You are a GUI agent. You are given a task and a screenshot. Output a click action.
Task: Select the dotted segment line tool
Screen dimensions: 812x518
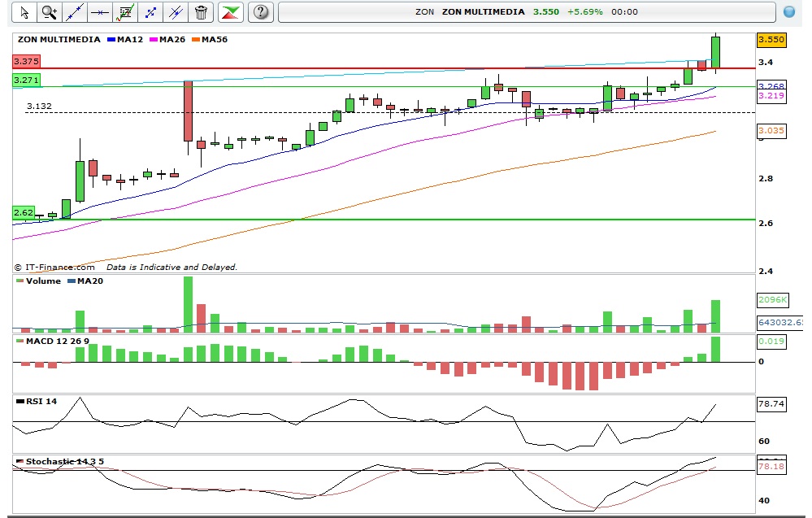pyautogui.click(x=150, y=12)
